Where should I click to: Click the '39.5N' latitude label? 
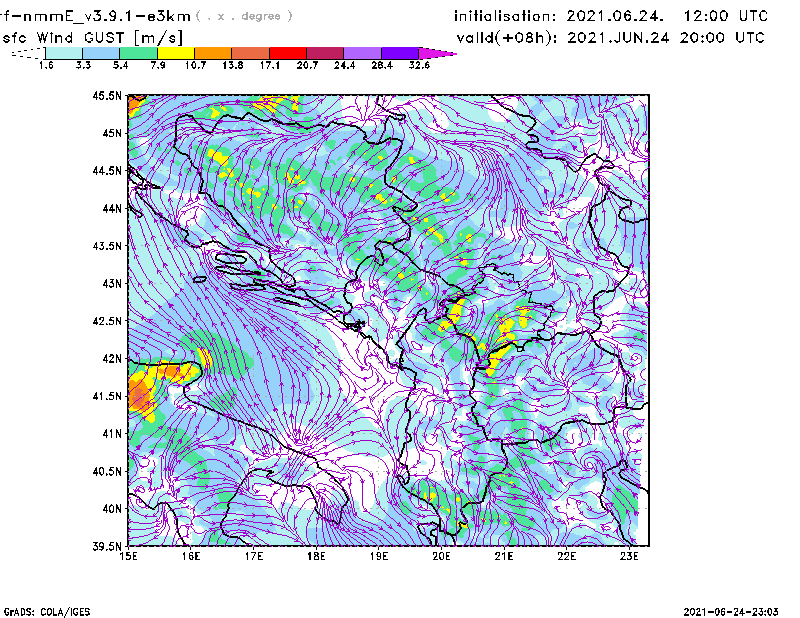click(107, 546)
